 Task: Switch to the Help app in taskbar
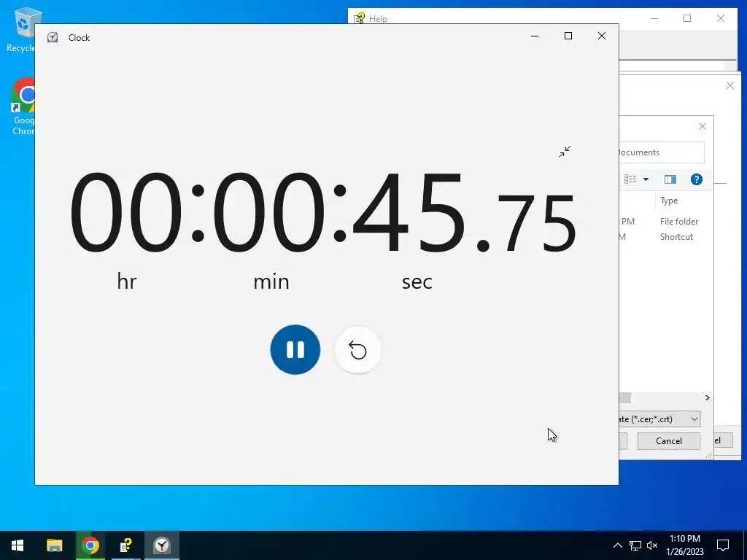[125, 545]
